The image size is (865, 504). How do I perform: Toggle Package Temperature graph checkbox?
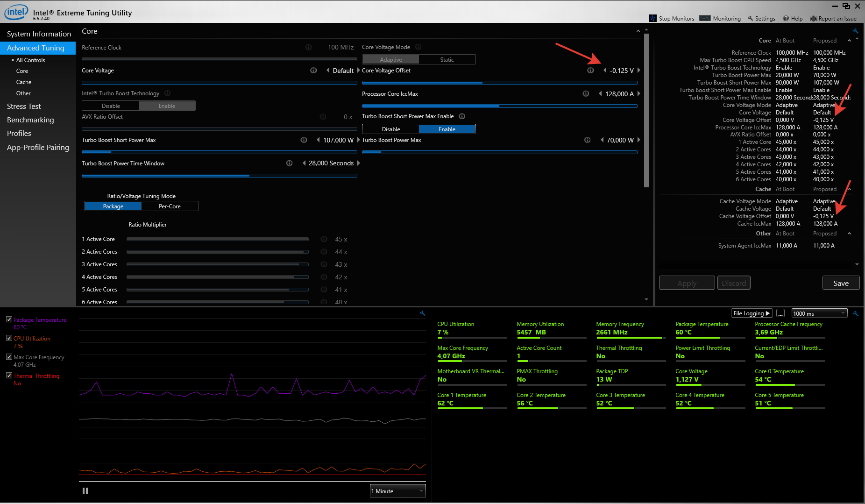click(x=9, y=319)
